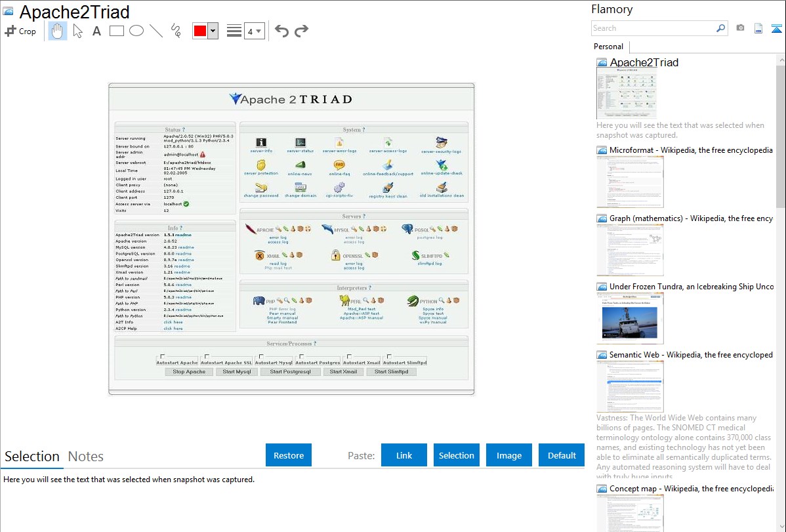Paste as Selection
This screenshot has width=786, height=532.
[456, 455]
